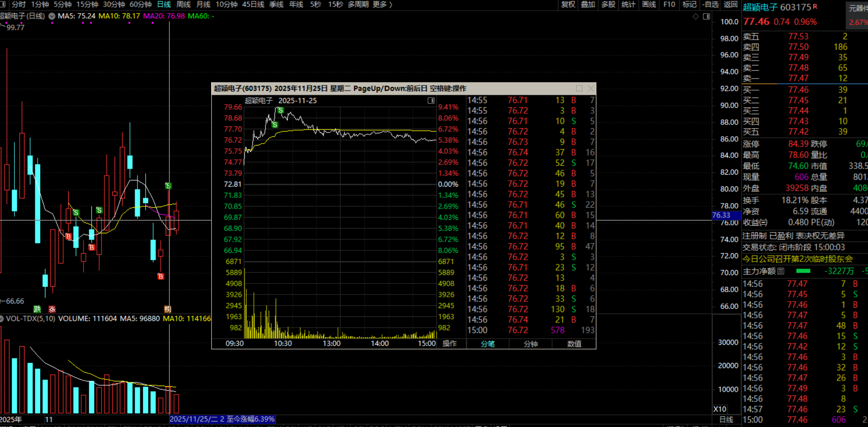868x427 pixels.
Task: Switch popup to the 分钟 tab
Action: [531, 344]
